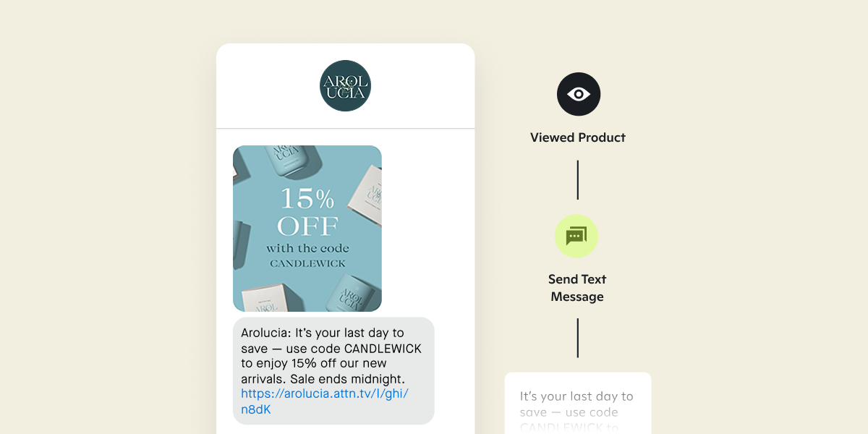The width and height of the screenshot is (868, 434).
Task: Select the Send Text Message step label
Action: pyautogui.click(x=577, y=288)
